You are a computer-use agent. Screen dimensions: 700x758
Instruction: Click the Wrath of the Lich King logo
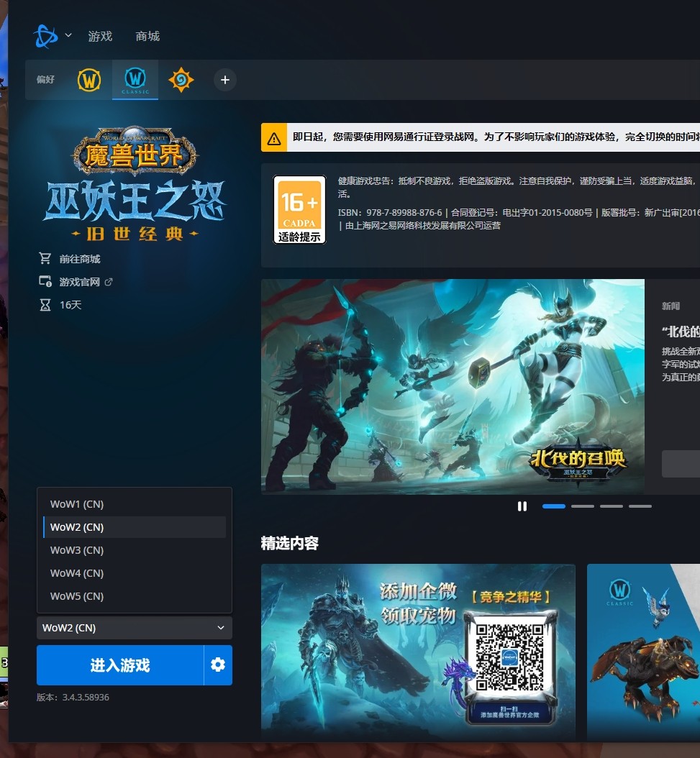(135, 184)
